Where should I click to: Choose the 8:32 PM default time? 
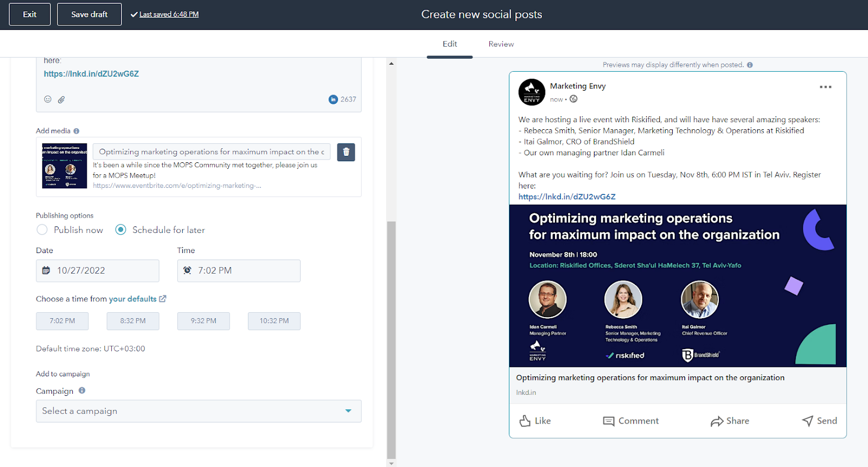pos(133,321)
